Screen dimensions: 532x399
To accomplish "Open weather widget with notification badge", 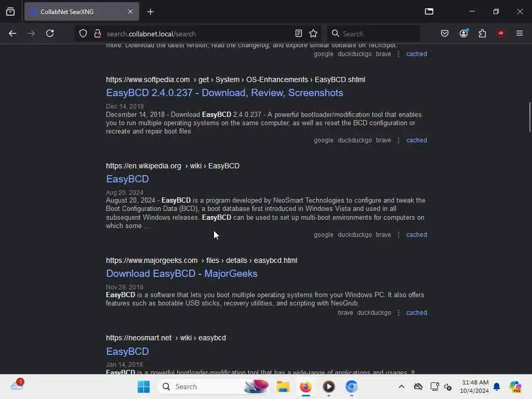I will (17, 385).
